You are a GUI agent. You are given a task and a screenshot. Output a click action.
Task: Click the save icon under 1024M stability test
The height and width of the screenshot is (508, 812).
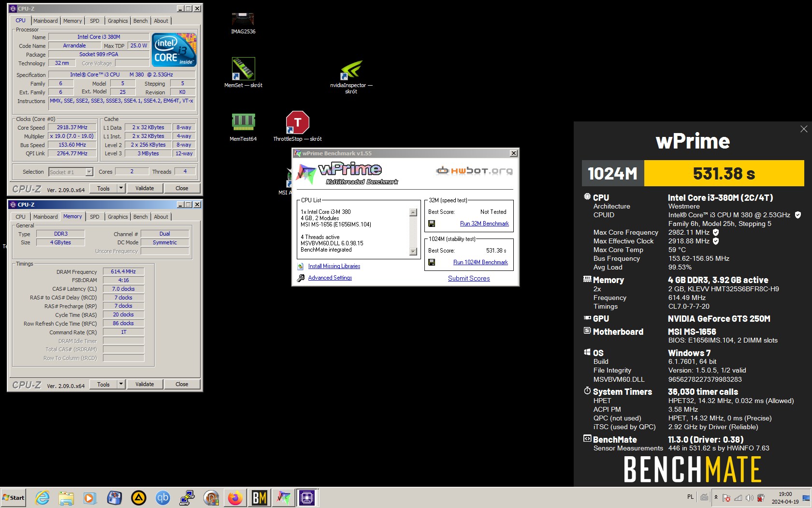[x=432, y=262]
